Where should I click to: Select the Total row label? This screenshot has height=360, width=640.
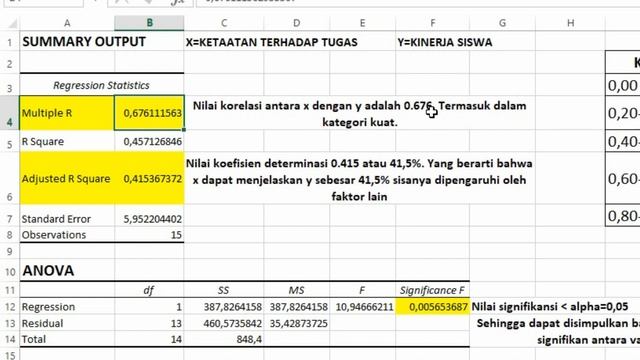(67, 339)
